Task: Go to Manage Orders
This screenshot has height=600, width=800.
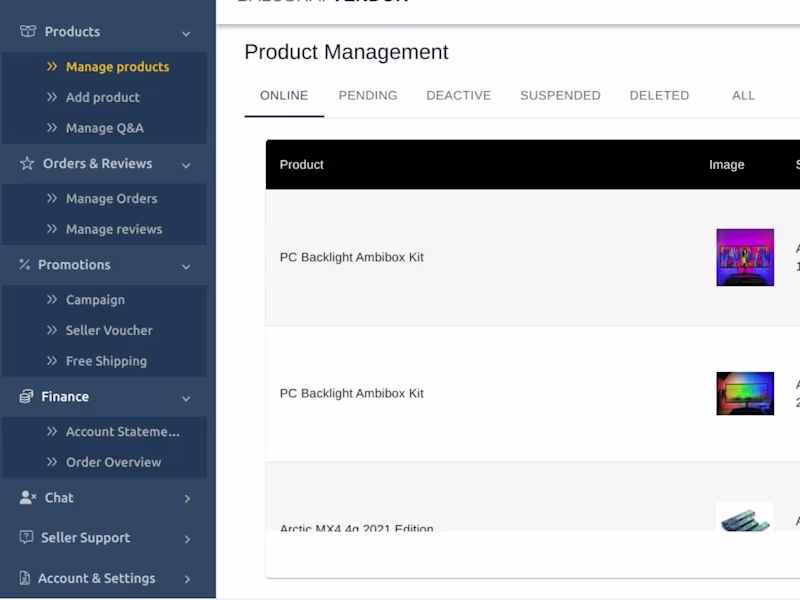Action: 111,199
